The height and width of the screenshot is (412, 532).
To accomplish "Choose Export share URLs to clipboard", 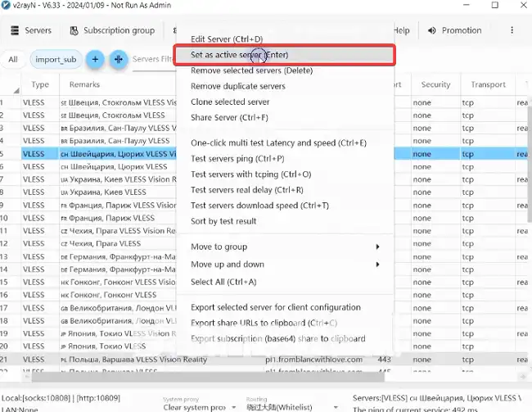I will pos(264,323).
